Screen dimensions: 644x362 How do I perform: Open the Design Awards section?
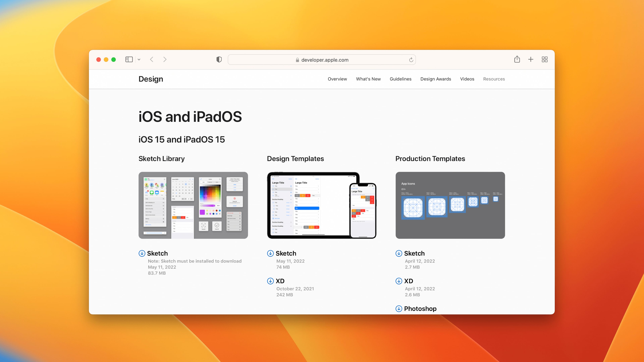[436, 79]
